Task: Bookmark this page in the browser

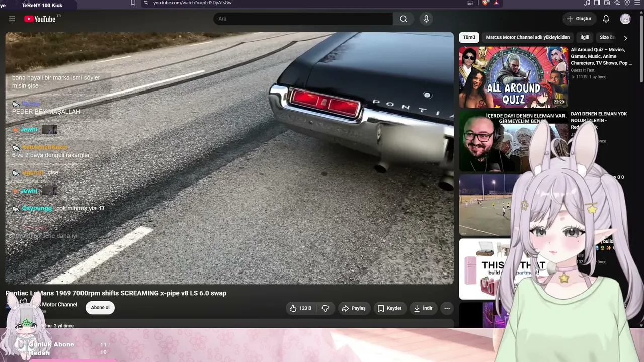Action: (133, 3)
